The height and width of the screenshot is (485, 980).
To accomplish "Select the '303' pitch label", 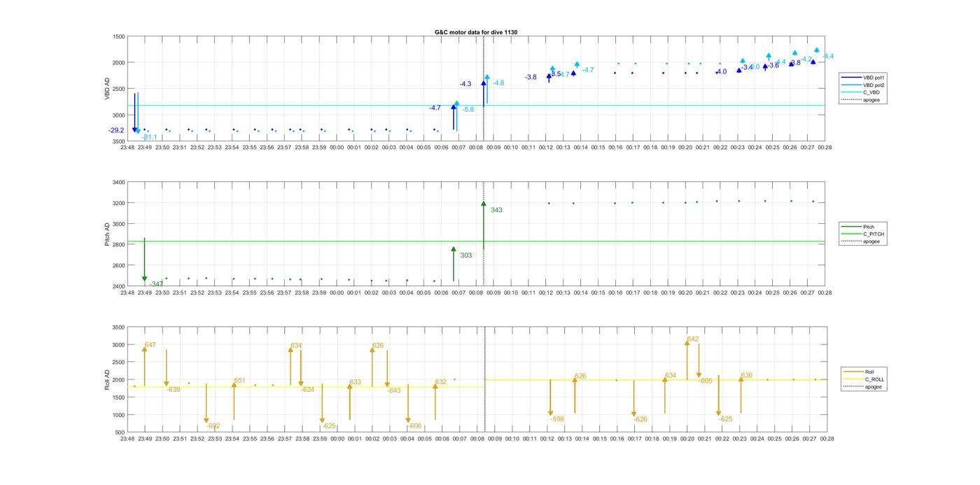I will click(466, 255).
